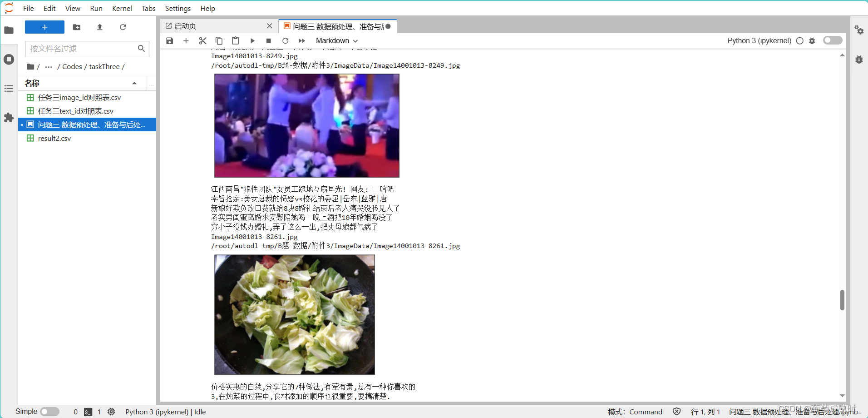The image size is (868, 418).
Task: Open 任务三text_id对照表.csv file
Action: (87, 111)
